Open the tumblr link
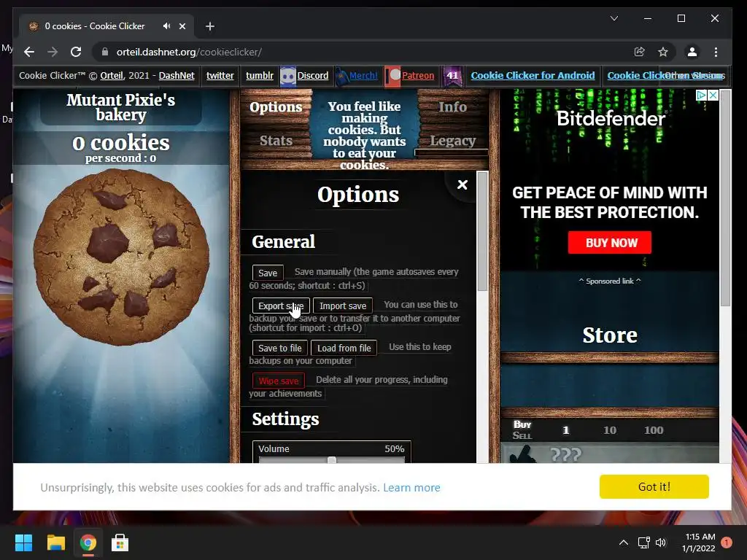The width and height of the screenshot is (747, 560). click(260, 75)
